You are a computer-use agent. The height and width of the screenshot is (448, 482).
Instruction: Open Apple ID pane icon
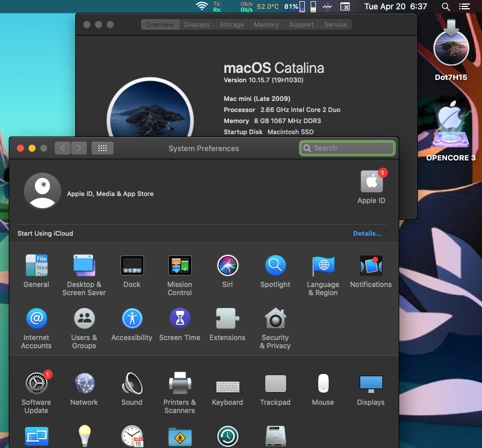point(372,181)
